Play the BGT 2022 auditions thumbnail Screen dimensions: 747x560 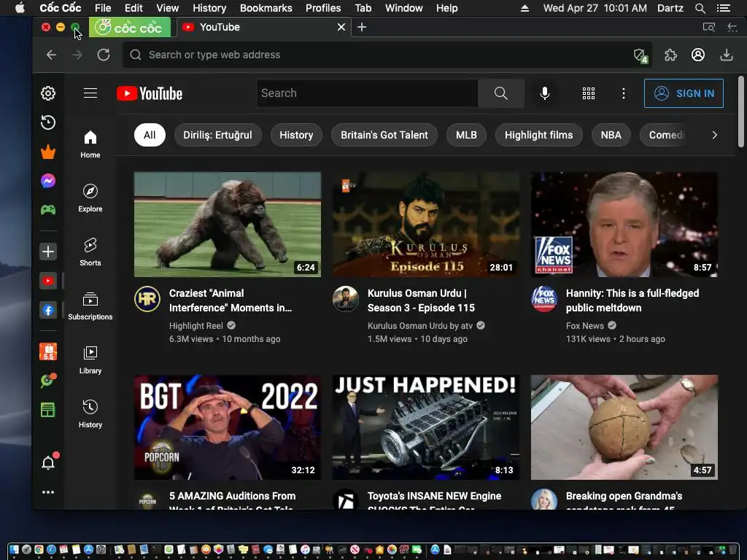pos(228,427)
